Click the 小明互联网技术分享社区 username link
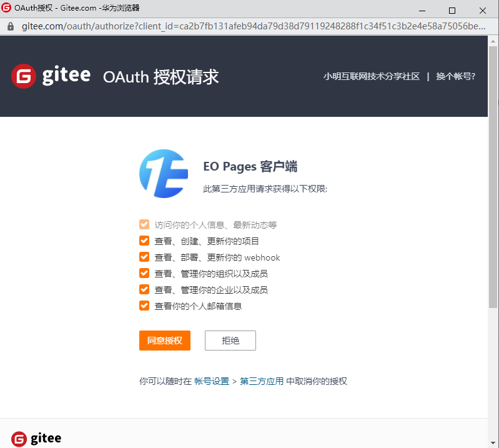Screen dimensions: 499x448 372,76
